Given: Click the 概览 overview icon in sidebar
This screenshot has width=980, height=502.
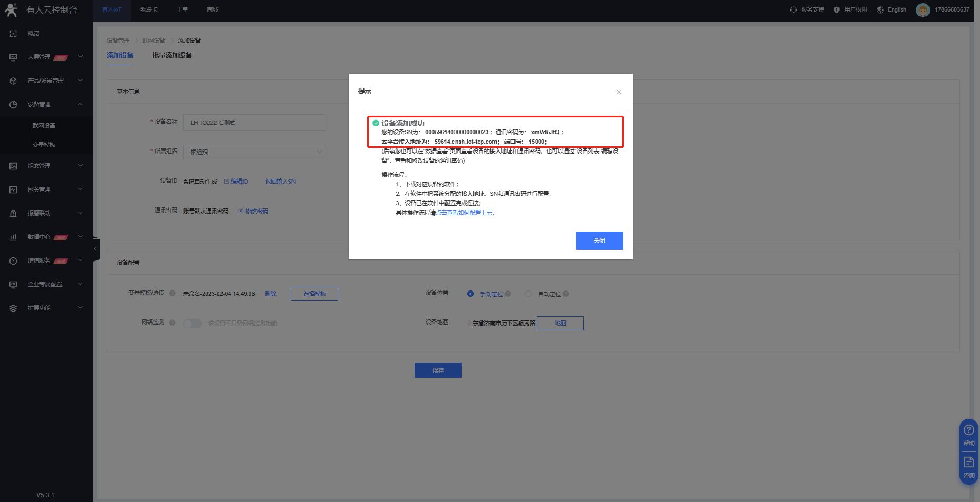Looking at the screenshot, I should (13, 33).
